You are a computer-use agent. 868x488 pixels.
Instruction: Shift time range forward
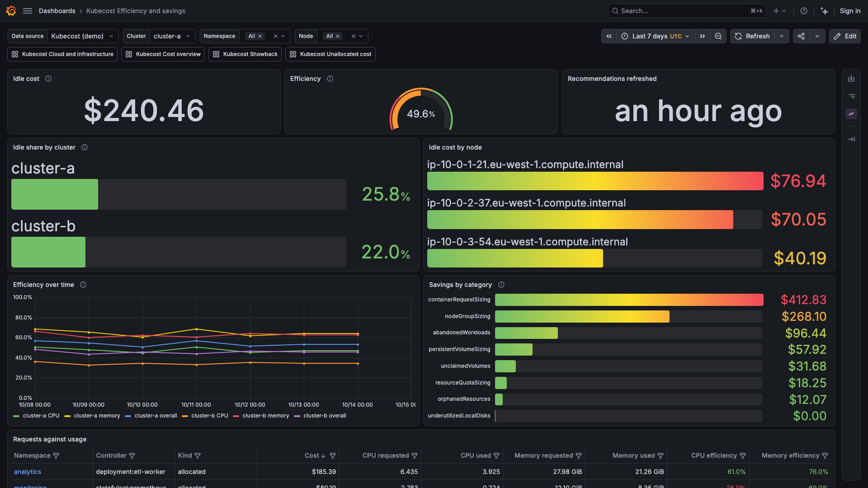coord(703,36)
